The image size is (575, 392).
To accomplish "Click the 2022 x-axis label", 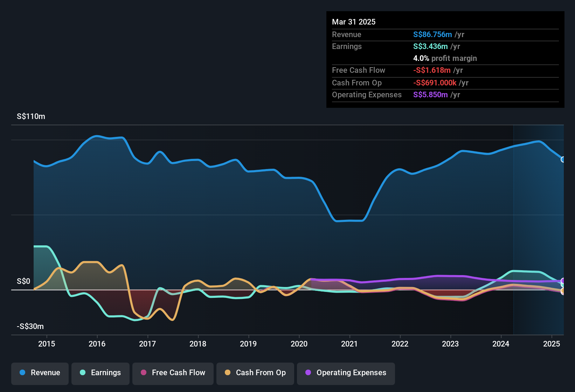I will pos(400,344).
